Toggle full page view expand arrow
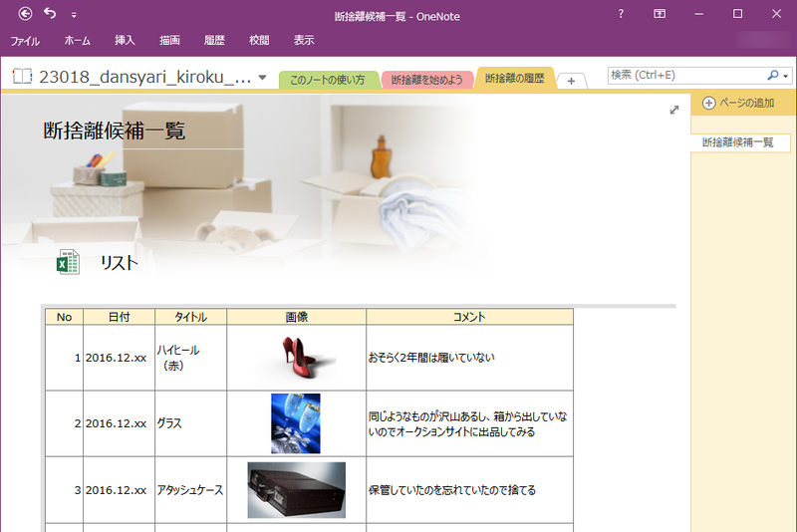Image resolution: width=797 pixels, height=532 pixels. (x=674, y=111)
